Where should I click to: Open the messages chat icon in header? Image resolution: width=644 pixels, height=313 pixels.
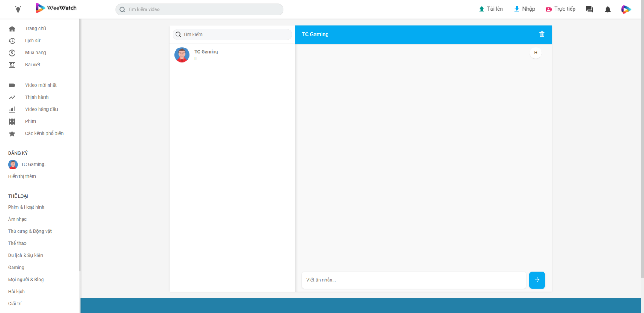click(589, 9)
